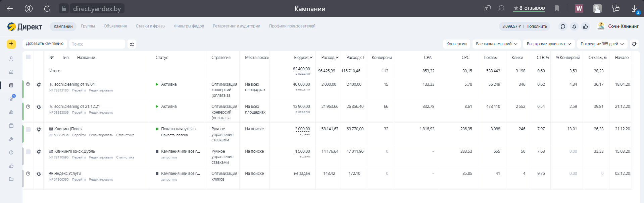644x203 pixels.
Task: Open the Последние 365 дней period dropdown
Action: coord(602,44)
